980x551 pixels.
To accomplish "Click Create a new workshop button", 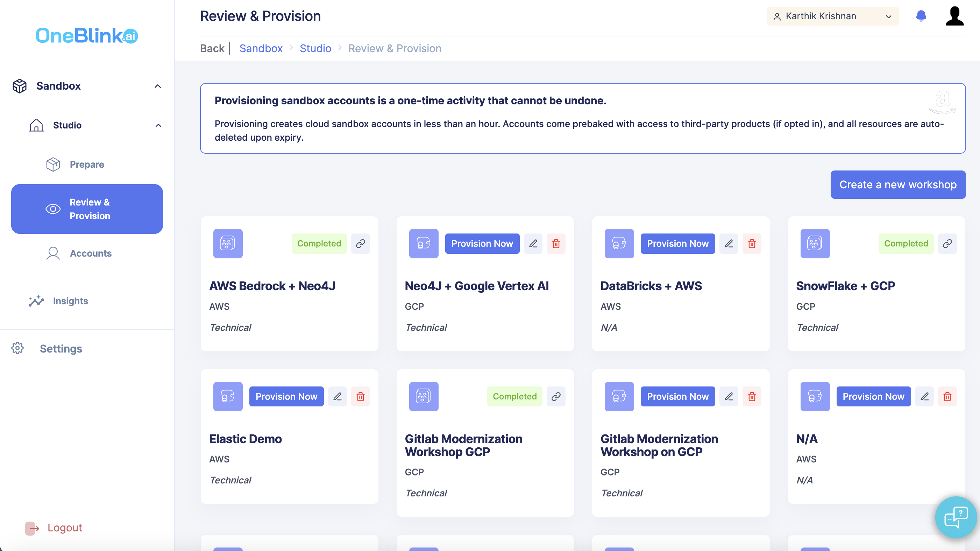I will [898, 185].
